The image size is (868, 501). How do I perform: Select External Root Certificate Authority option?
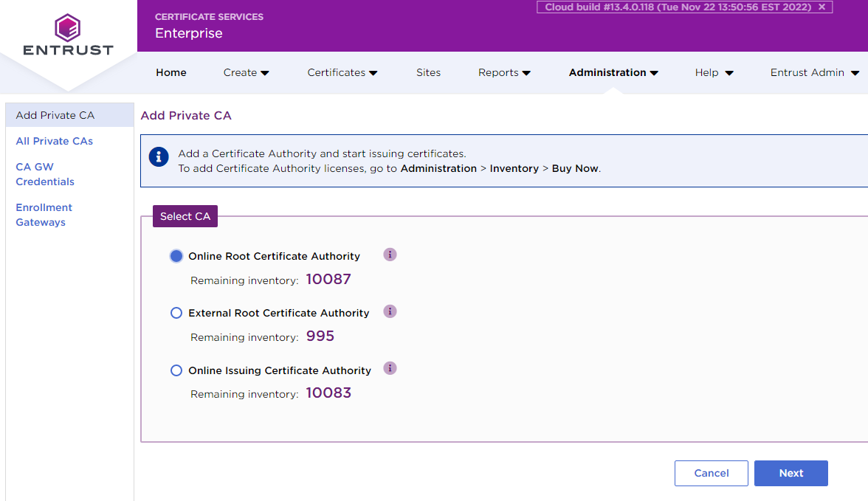point(176,313)
